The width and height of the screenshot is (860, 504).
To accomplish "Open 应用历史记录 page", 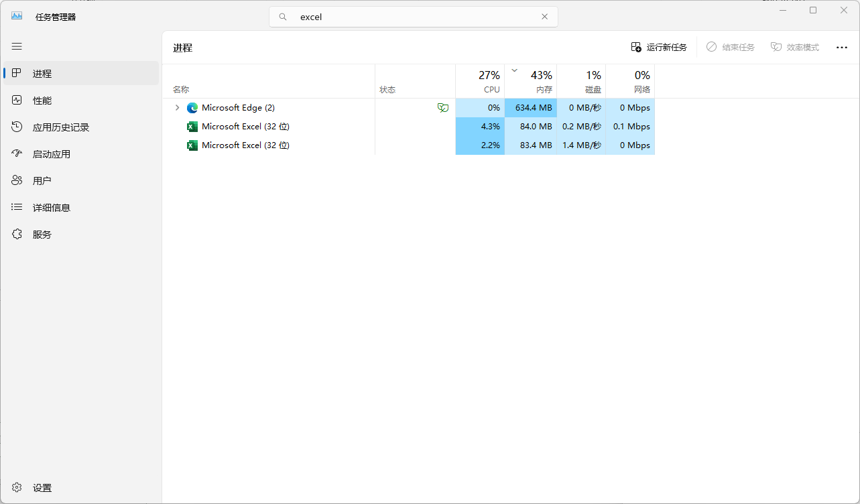I will pyautogui.click(x=81, y=127).
